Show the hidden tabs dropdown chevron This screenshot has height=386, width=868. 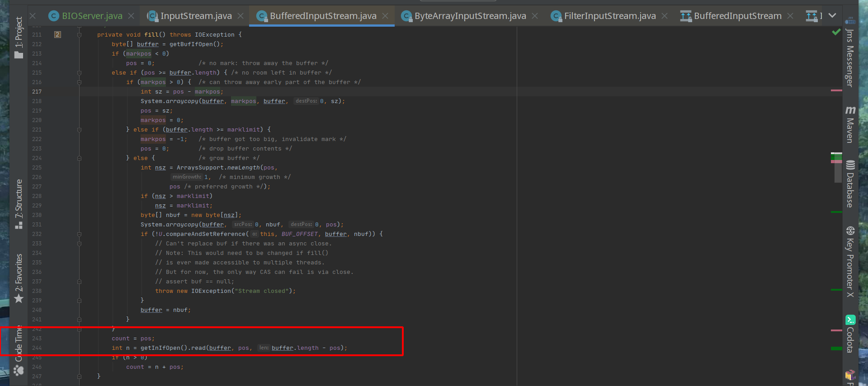point(832,15)
